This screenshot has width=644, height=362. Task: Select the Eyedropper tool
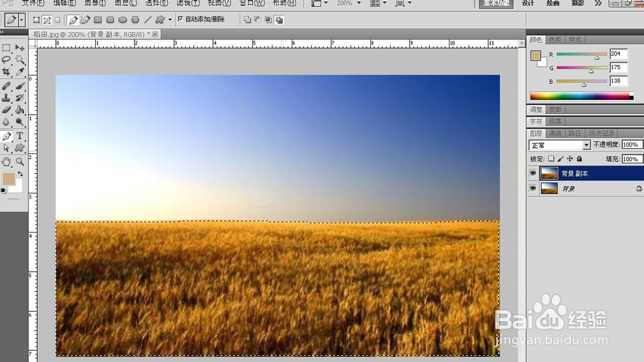click(20, 71)
